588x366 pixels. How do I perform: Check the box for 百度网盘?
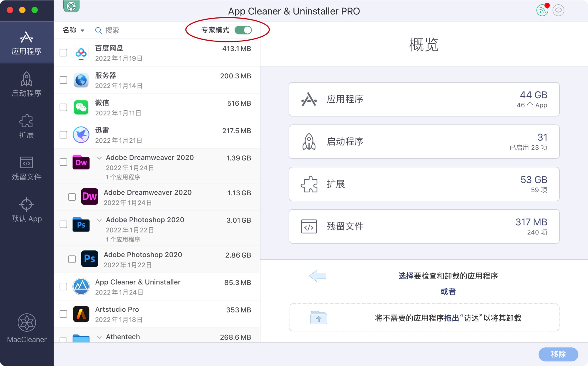(x=63, y=53)
